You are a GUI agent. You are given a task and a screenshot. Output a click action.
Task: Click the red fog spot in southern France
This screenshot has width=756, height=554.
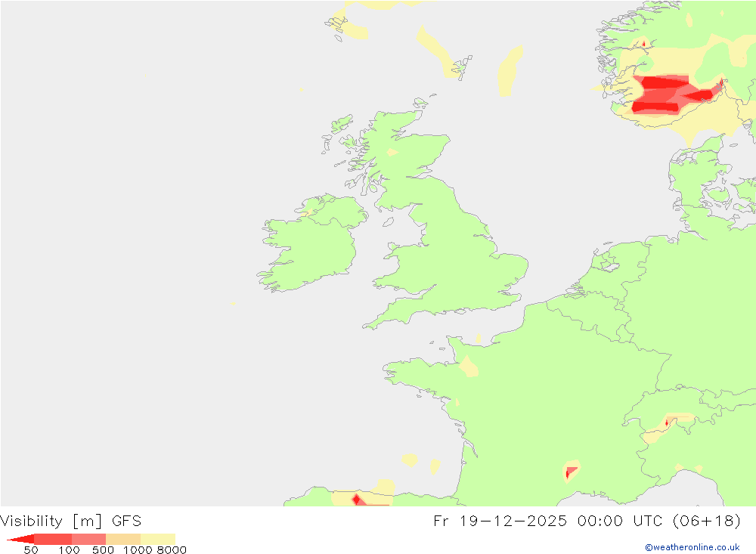click(570, 472)
